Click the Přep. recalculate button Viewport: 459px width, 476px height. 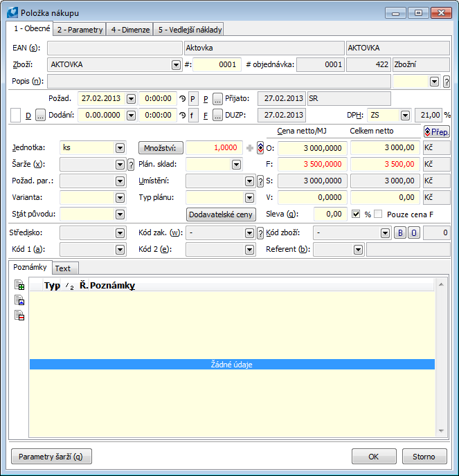(437, 131)
